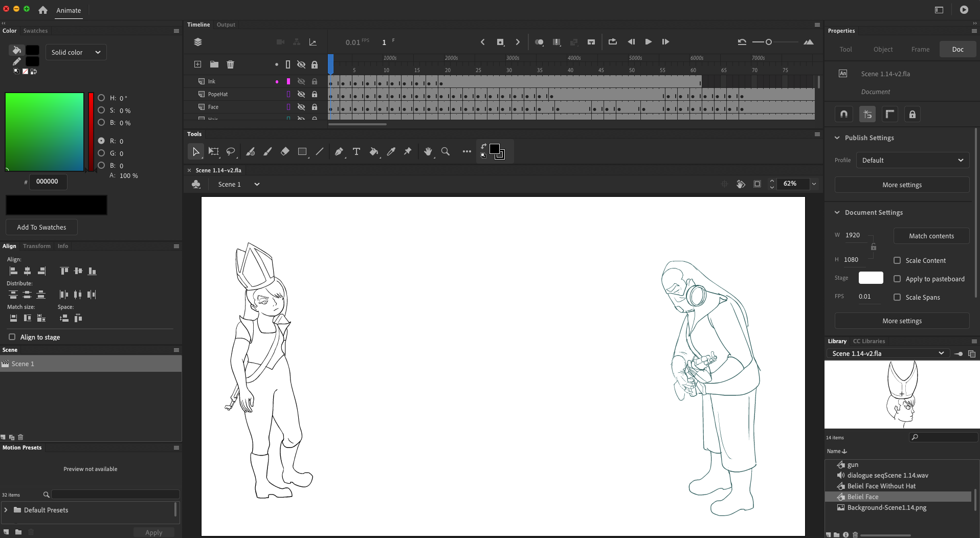The image size is (980, 538).
Task: Create a new layer in the timeline
Action: 197,64
